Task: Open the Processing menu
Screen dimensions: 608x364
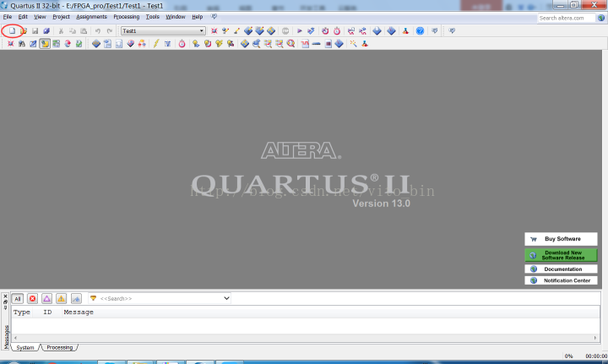Action: (x=127, y=17)
